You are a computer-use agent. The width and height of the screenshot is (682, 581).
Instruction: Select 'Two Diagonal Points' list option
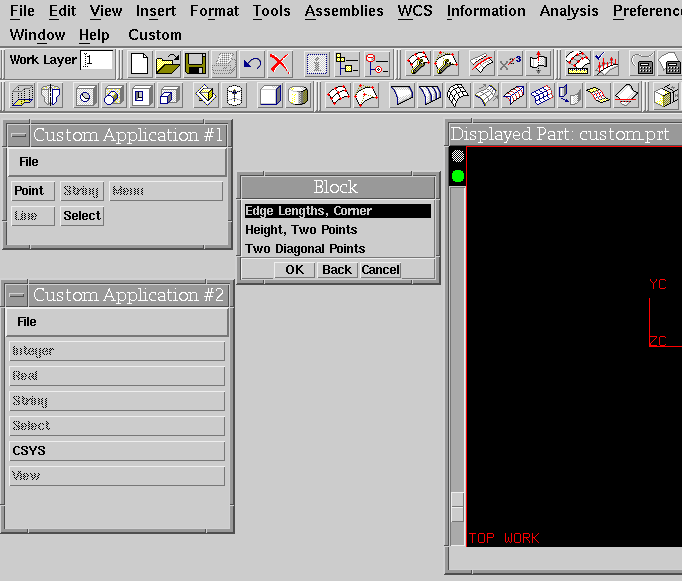click(x=305, y=249)
